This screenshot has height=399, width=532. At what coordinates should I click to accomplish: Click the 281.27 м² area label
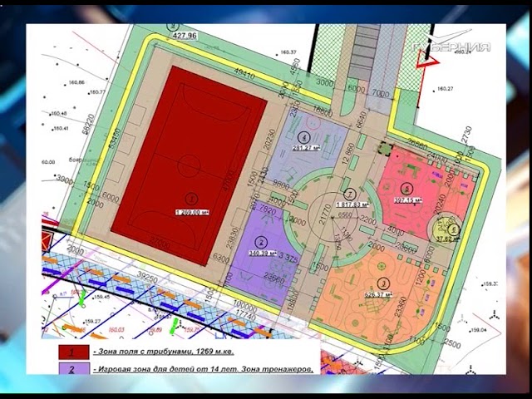306,148
